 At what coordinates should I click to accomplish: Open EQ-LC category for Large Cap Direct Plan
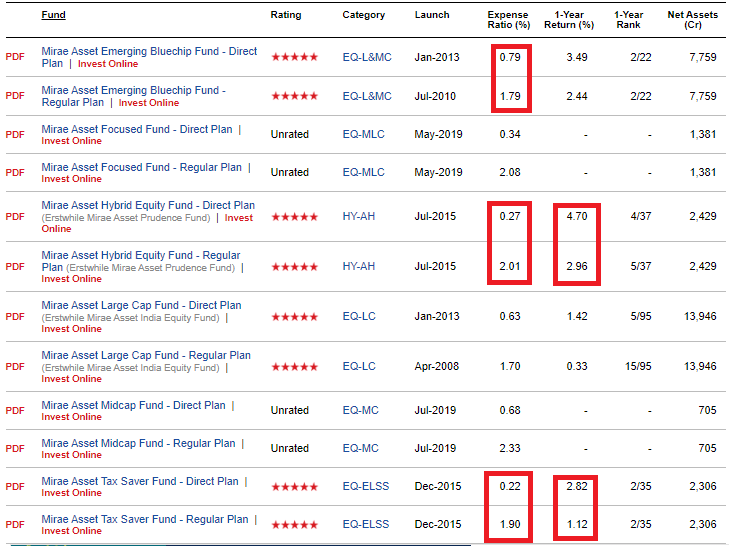click(x=359, y=316)
